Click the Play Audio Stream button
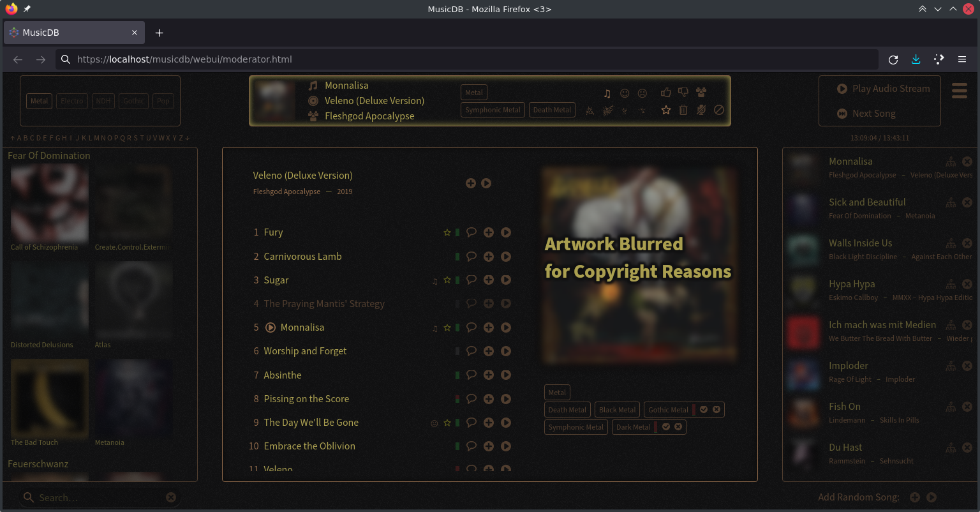 tap(883, 89)
